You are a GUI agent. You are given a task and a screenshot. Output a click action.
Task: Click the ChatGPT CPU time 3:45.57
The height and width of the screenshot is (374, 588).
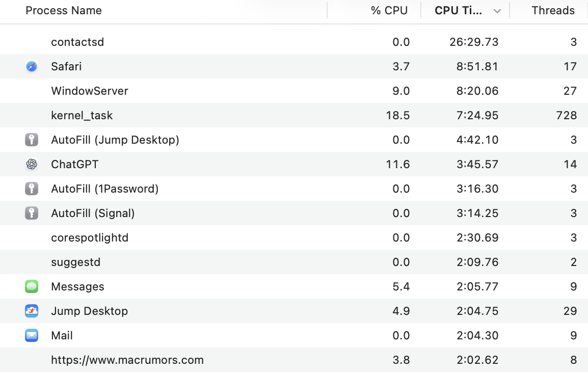tap(477, 164)
